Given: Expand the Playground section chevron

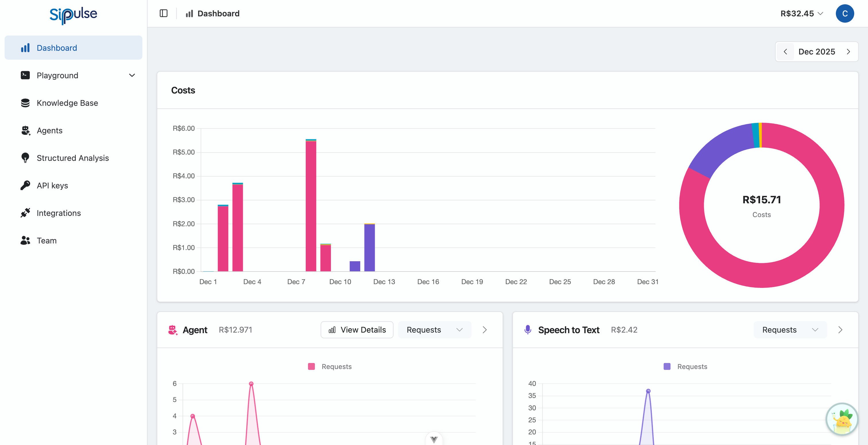Looking at the screenshot, I should click(x=132, y=75).
